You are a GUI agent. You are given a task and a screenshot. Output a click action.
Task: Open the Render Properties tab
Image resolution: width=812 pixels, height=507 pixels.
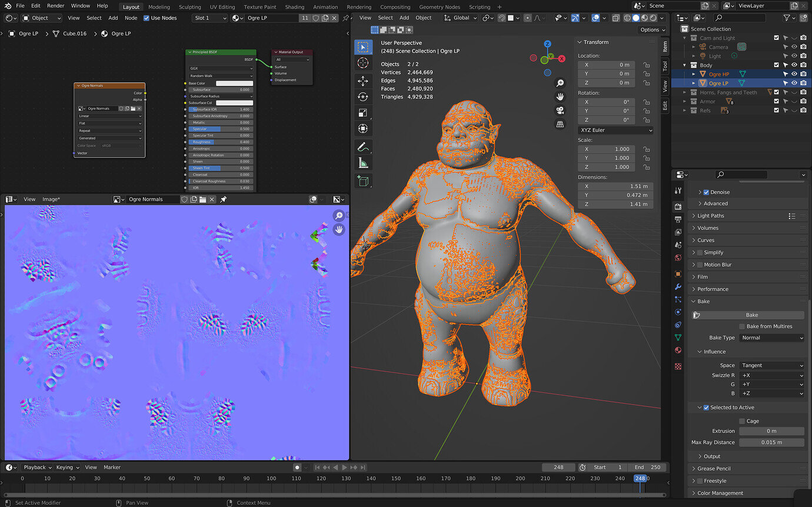(677, 206)
